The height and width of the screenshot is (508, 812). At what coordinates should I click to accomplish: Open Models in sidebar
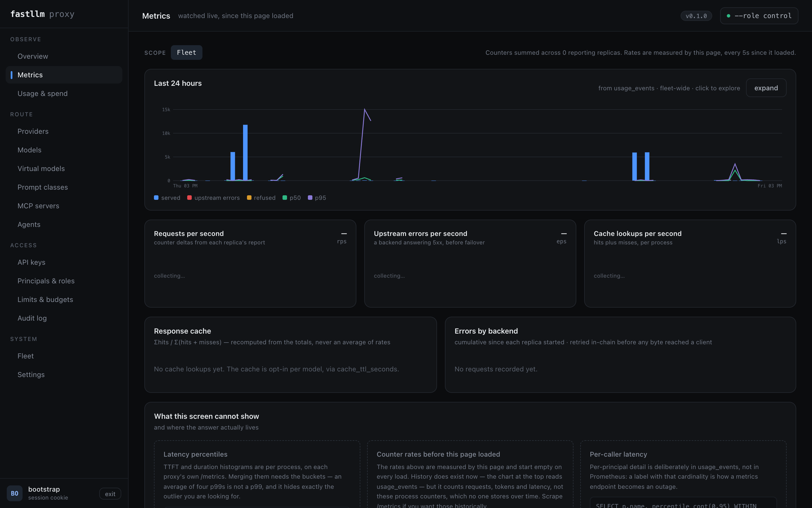pyautogui.click(x=64, y=150)
